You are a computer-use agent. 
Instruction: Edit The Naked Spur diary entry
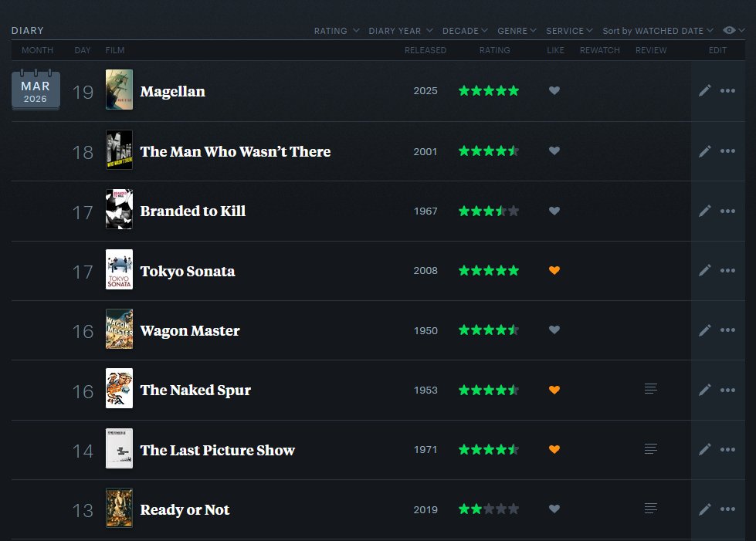click(704, 391)
